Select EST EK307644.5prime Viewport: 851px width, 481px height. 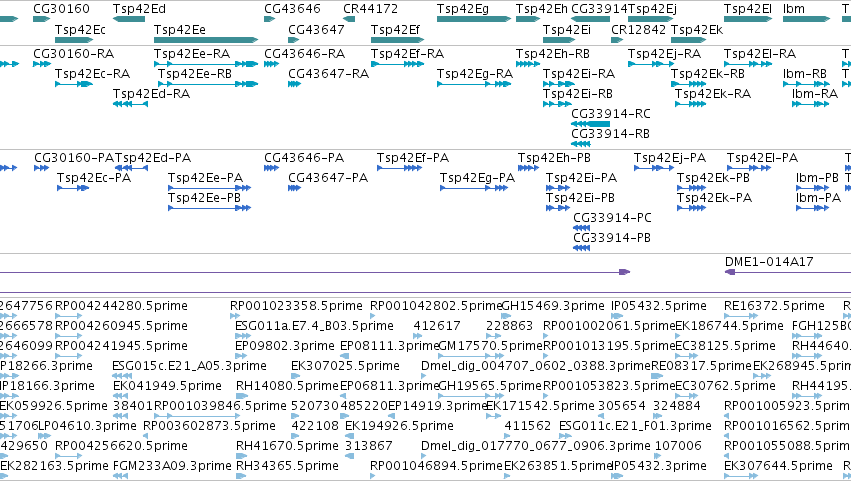click(x=778, y=466)
